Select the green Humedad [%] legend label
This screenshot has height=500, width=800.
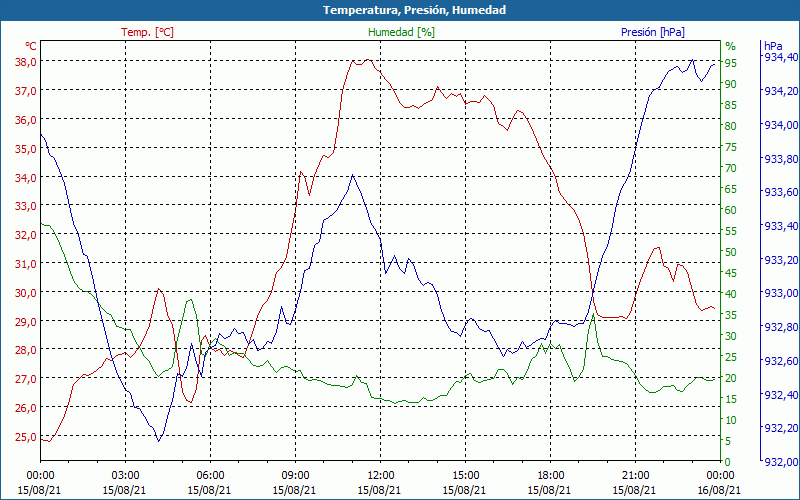pyautogui.click(x=401, y=32)
